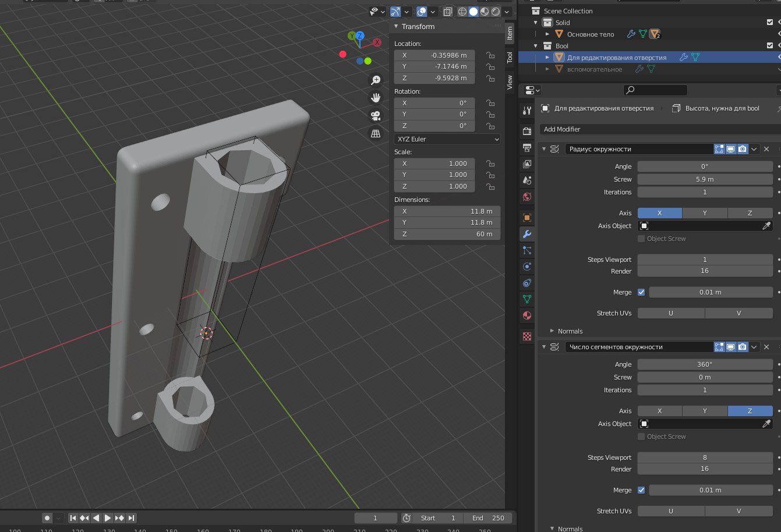Switch to the View sidebar tab
This screenshot has width=781, height=532.
click(x=510, y=81)
